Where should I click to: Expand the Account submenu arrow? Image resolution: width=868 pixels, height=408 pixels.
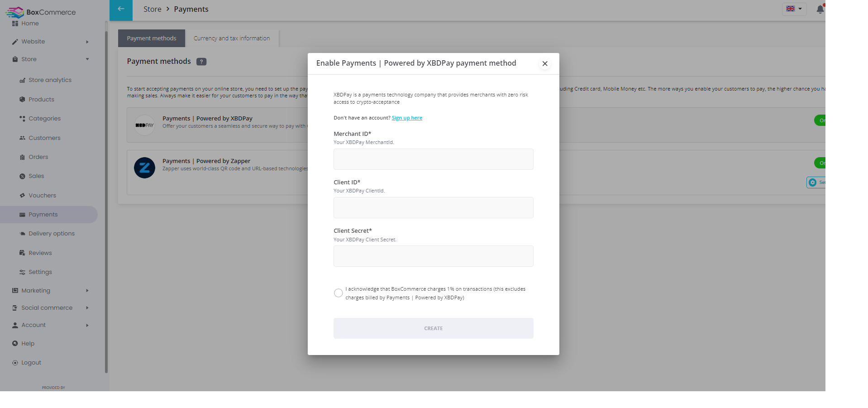pyautogui.click(x=87, y=325)
